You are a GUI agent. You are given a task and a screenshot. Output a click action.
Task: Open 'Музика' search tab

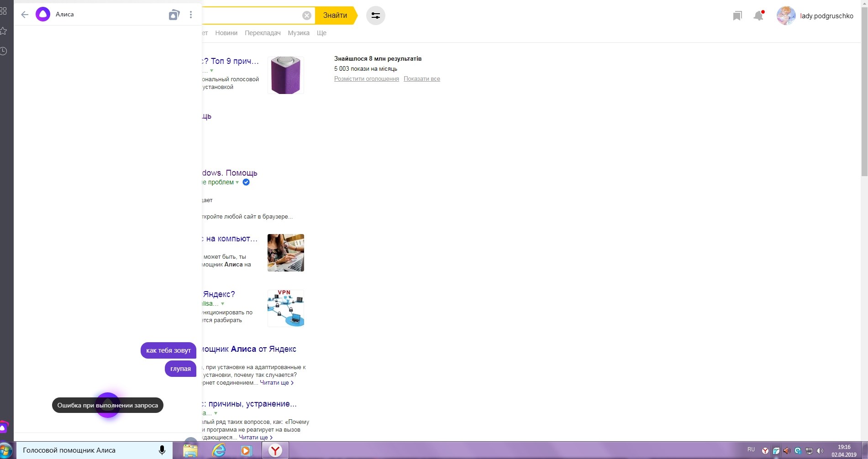pos(299,33)
